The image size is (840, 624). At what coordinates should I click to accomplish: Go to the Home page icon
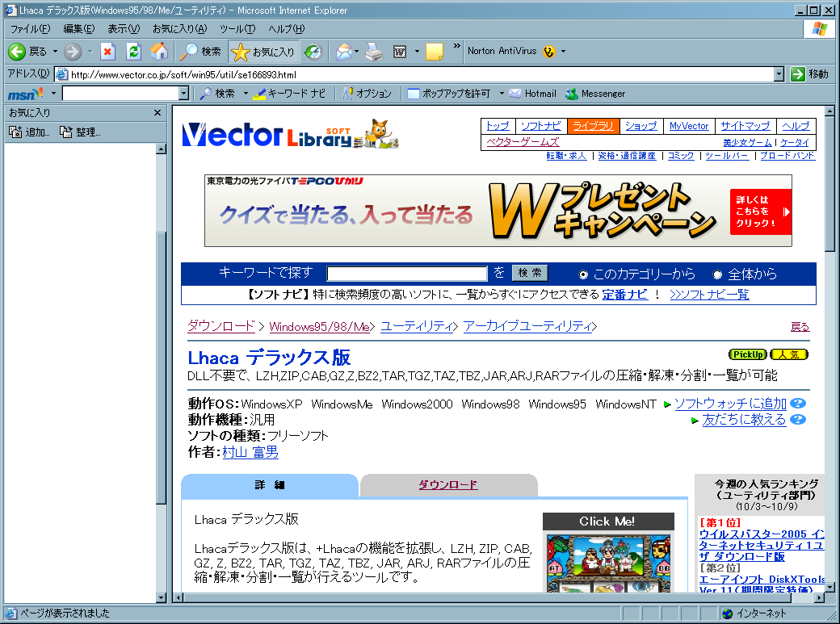[x=158, y=52]
